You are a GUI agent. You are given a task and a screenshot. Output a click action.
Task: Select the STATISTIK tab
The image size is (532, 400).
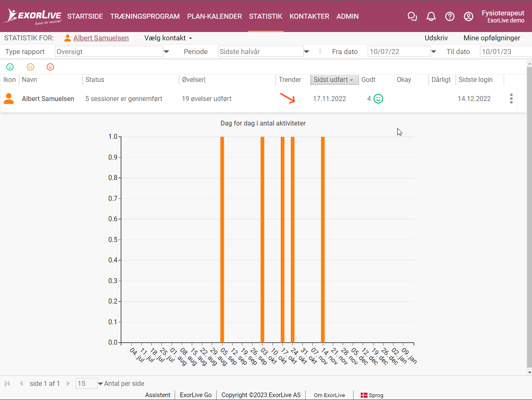pos(265,16)
